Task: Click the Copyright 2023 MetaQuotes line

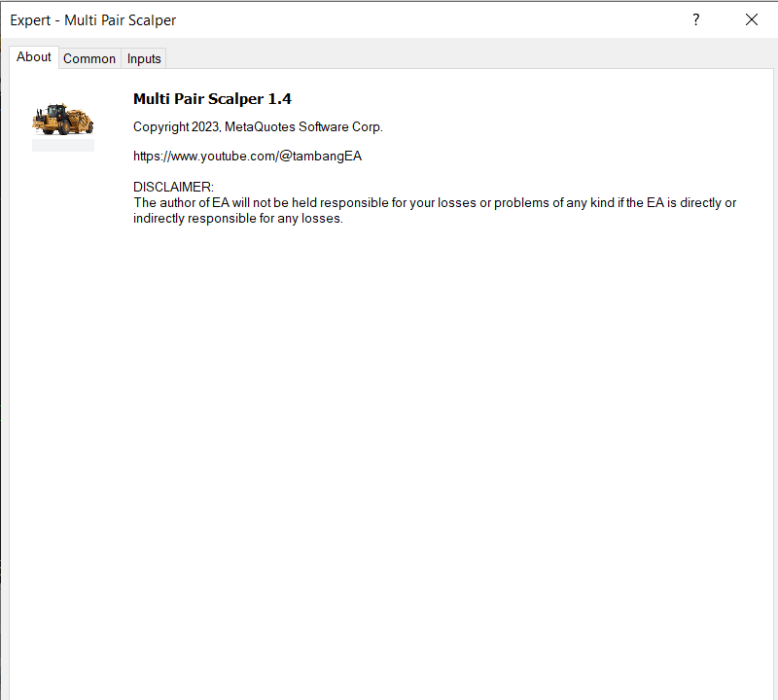Action: [258, 127]
